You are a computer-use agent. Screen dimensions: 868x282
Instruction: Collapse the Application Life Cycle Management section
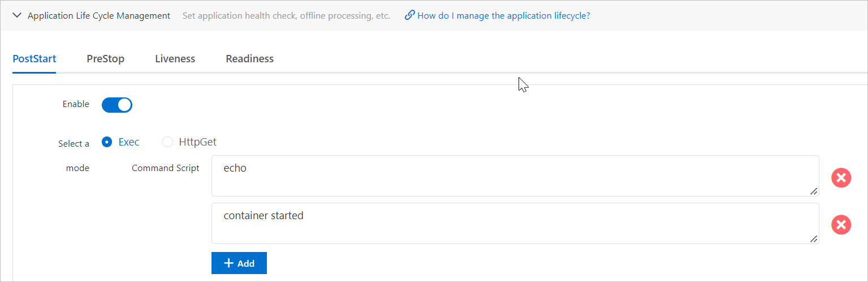point(18,16)
